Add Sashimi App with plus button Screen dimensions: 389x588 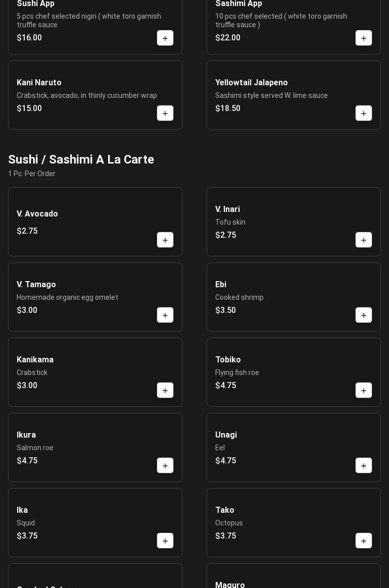[x=364, y=38]
